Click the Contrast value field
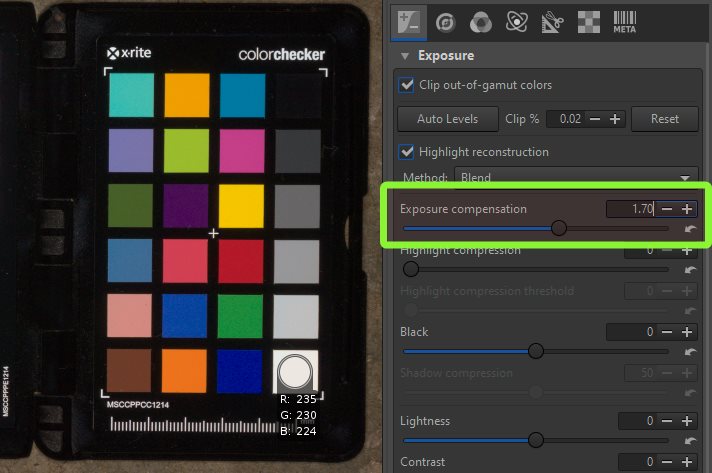This screenshot has height=473, width=712. pos(636,462)
